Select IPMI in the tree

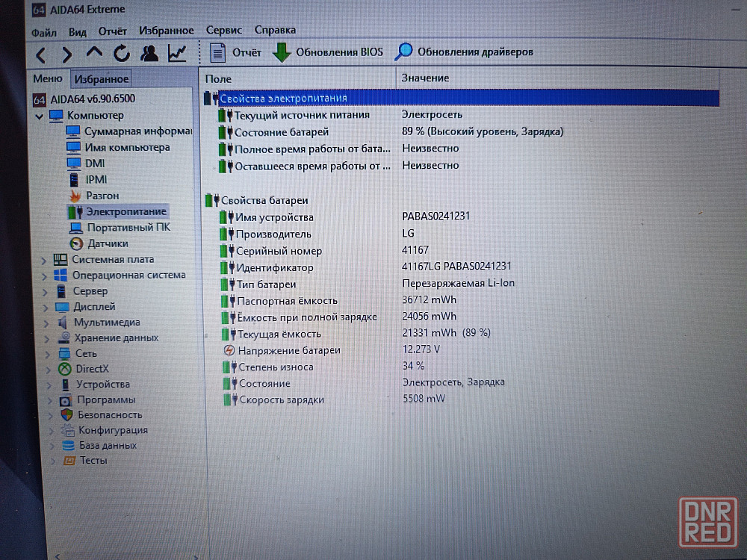96,179
